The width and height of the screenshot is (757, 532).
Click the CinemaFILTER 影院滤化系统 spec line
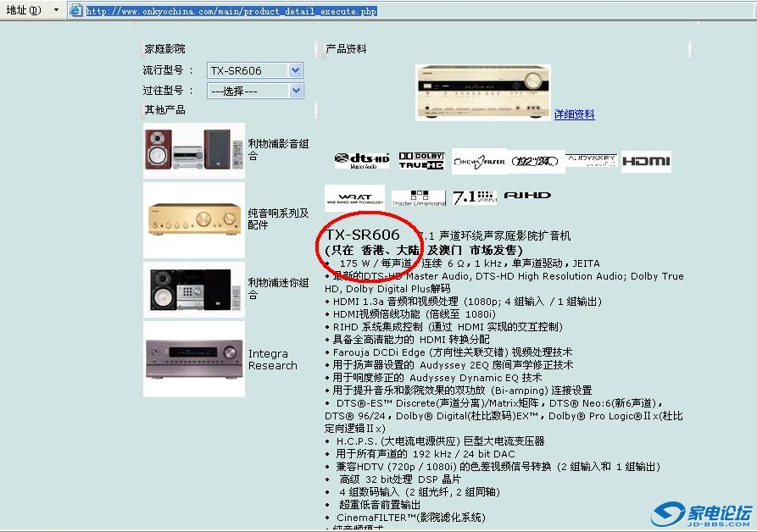[x=405, y=518]
